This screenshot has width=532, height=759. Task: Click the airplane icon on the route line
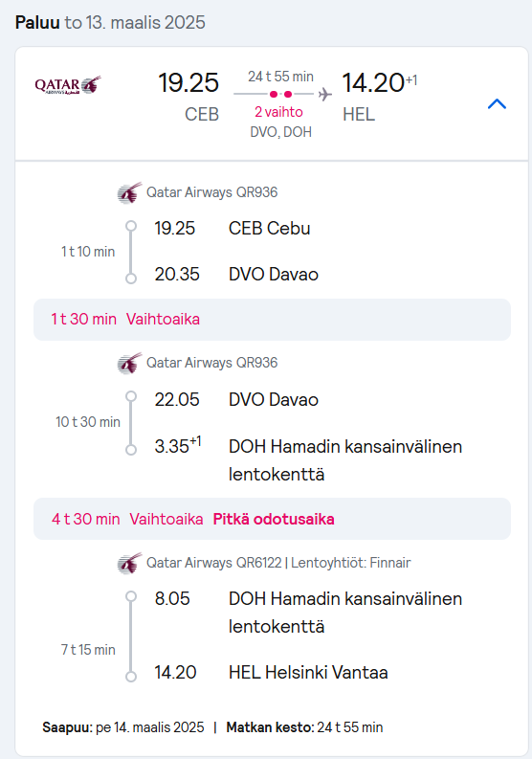(x=325, y=94)
